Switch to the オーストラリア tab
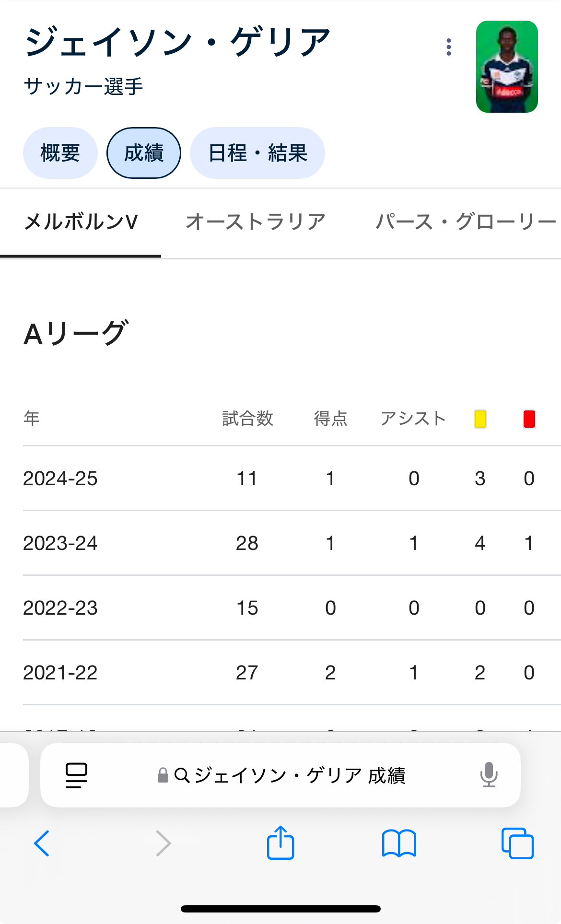 pyautogui.click(x=256, y=222)
